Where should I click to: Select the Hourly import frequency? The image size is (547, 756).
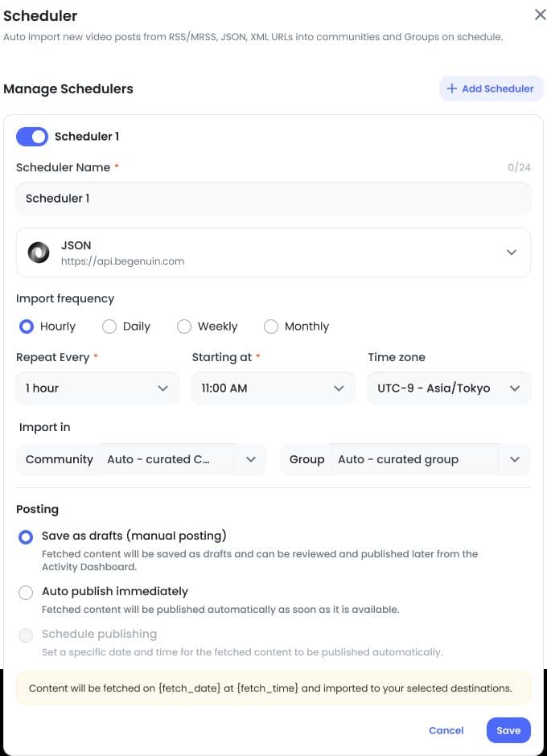(27, 327)
